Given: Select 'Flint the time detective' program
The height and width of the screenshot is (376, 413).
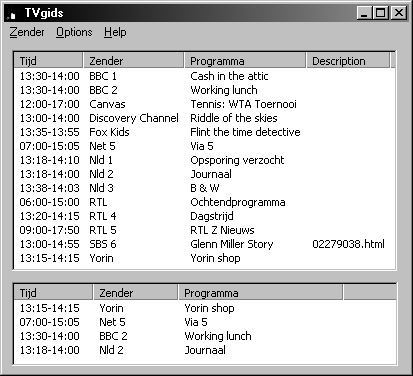Looking at the screenshot, I should [x=245, y=132].
